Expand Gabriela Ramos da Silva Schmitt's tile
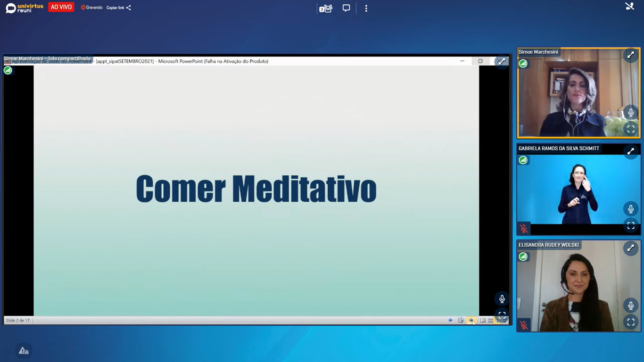 tap(630, 152)
